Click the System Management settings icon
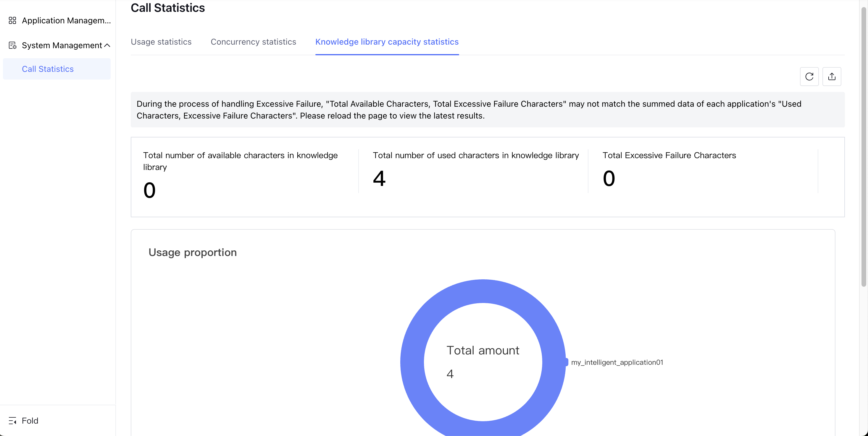 [12, 45]
